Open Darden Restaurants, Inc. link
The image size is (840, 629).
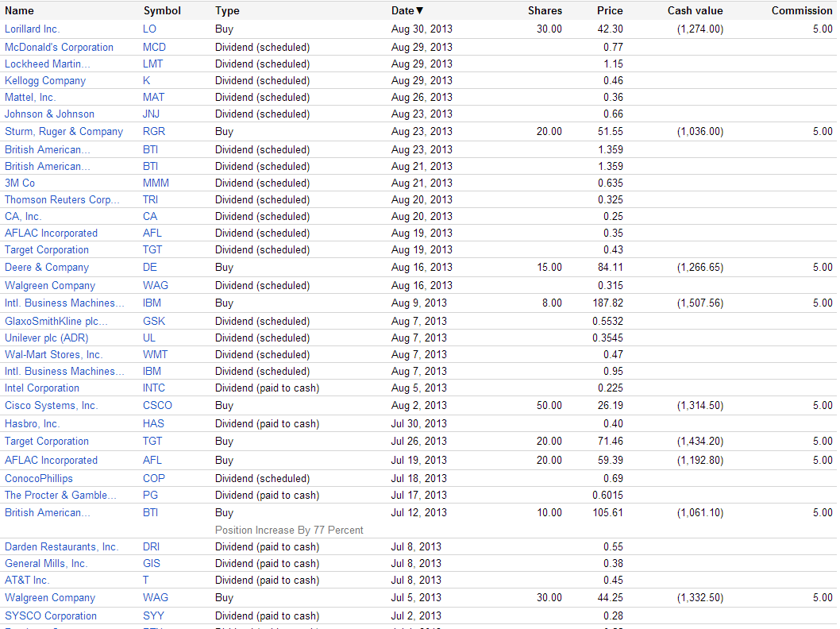click(62, 546)
